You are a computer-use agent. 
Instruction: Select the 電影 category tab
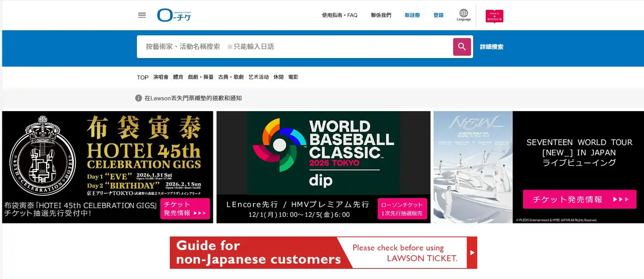click(x=293, y=77)
